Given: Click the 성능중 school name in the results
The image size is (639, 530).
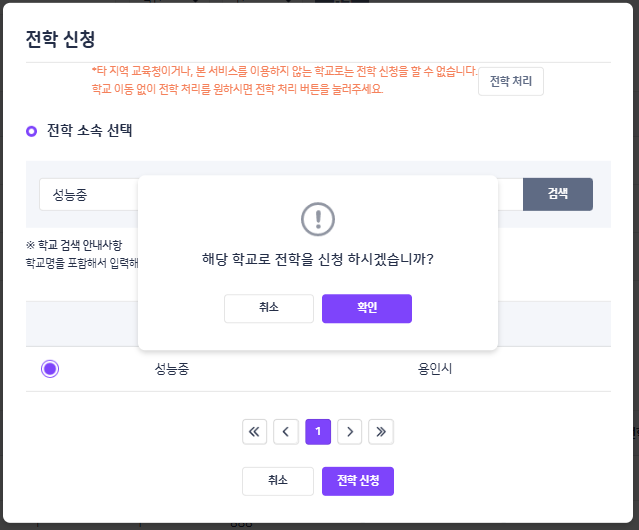Looking at the screenshot, I should pyautogui.click(x=172, y=369).
